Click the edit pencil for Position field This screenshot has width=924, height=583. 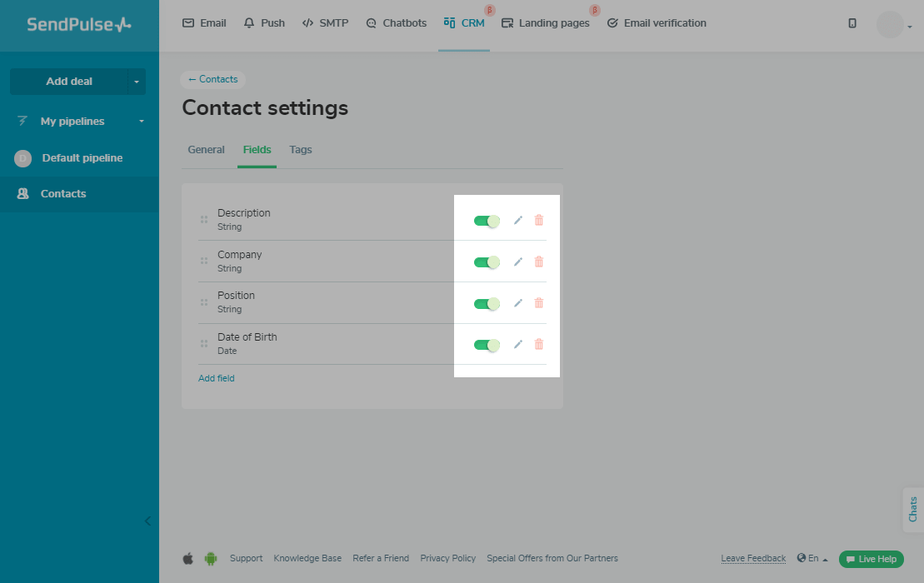click(518, 303)
